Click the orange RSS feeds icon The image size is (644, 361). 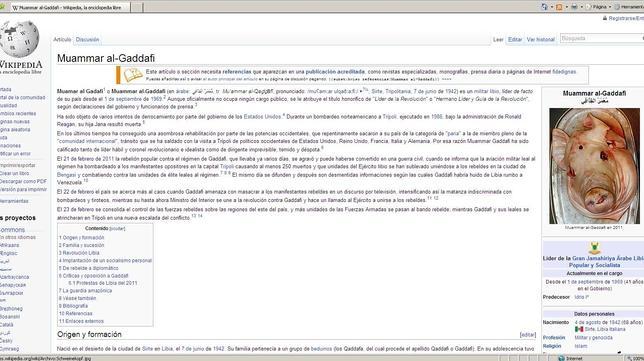[559, 7]
